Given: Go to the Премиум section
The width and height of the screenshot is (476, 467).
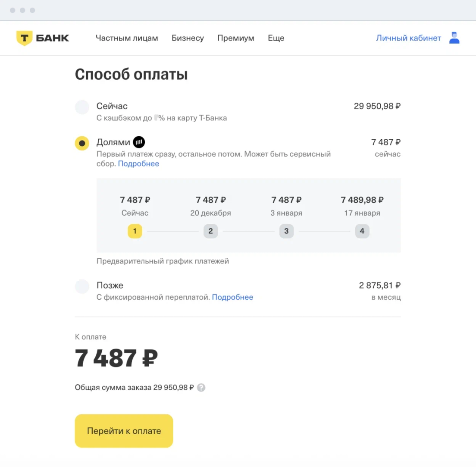Looking at the screenshot, I should point(236,38).
